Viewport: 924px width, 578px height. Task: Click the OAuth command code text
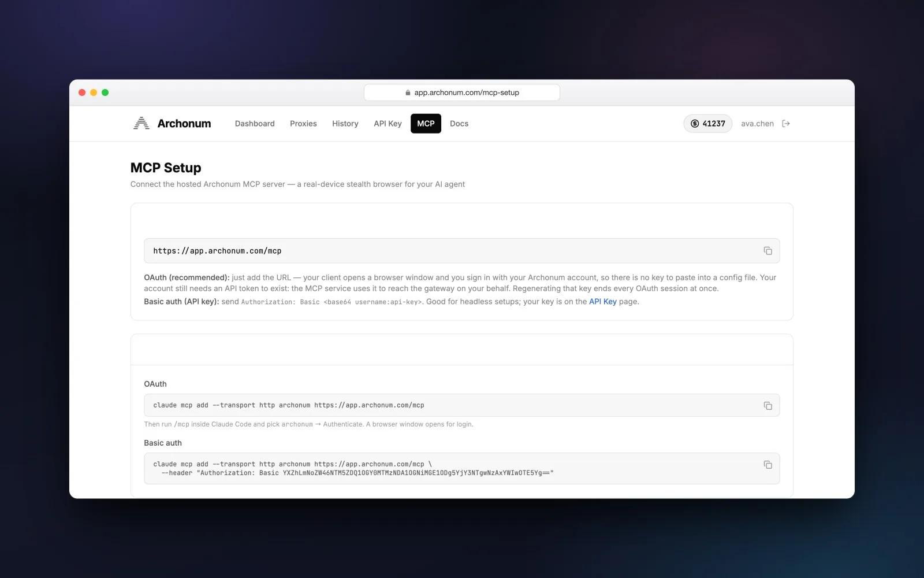coord(289,406)
